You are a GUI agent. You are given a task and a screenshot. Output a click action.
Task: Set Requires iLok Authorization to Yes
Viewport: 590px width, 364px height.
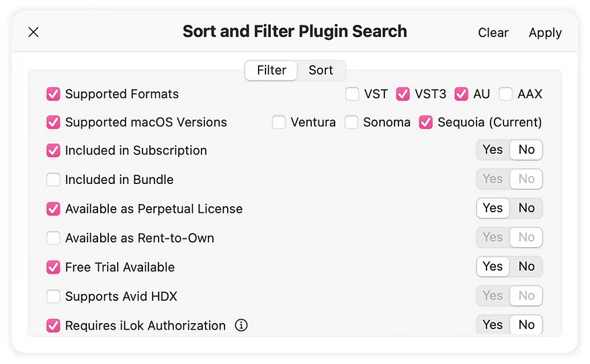493,324
